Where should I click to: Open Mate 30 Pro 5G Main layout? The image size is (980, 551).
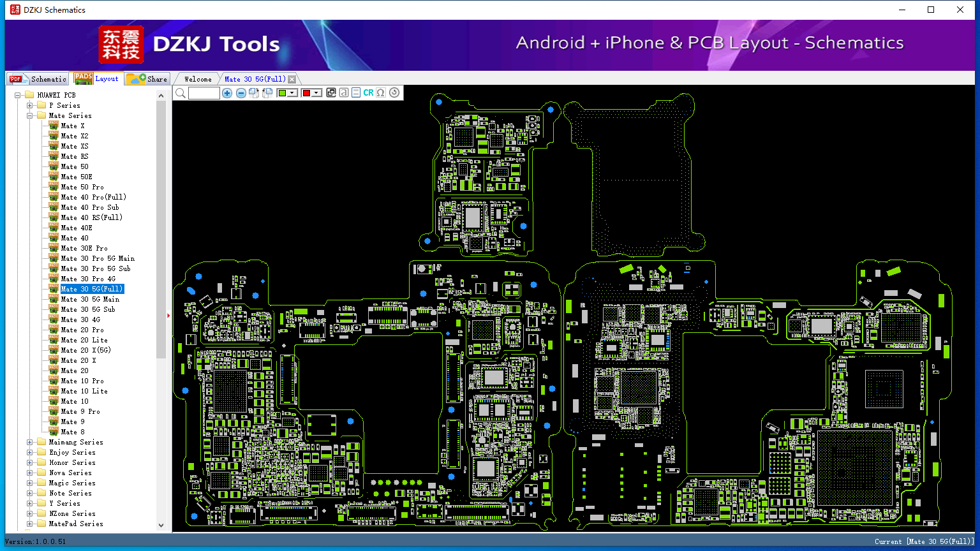[x=98, y=258]
